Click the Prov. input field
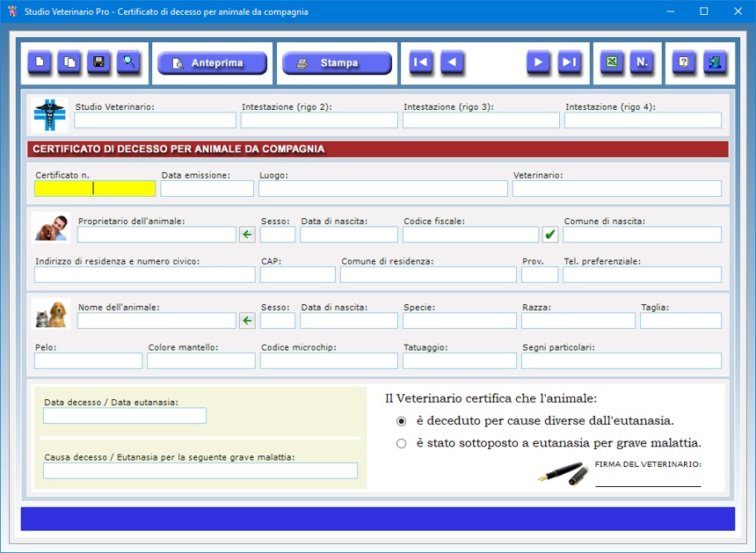Screen dimensions: 756x553 pyautogui.click(x=540, y=275)
